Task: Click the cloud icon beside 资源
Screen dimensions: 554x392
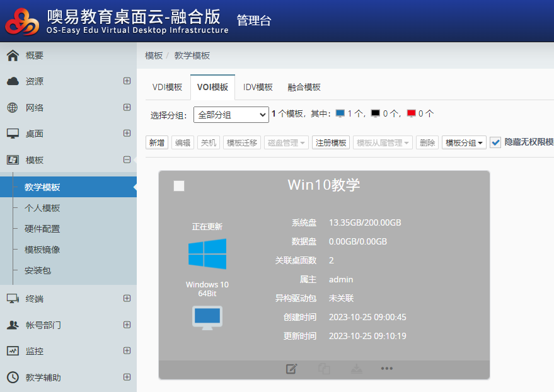Action: point(13,81)
